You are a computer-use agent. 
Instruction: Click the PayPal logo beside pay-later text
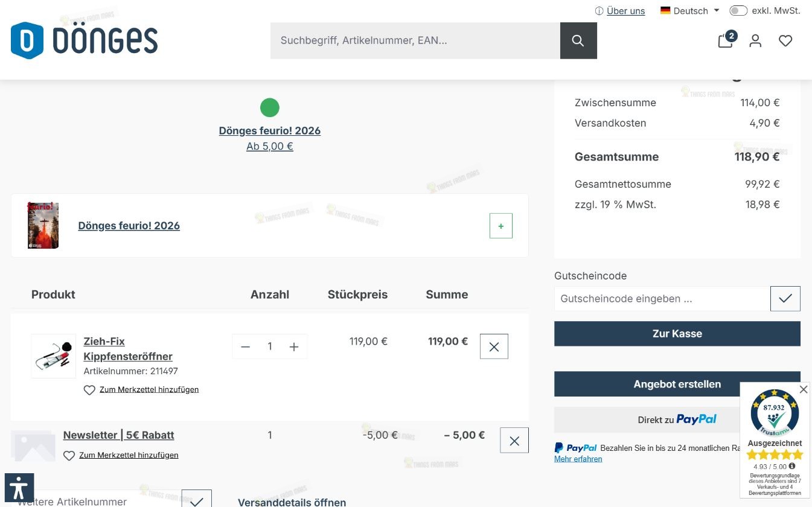click(575, 448)
